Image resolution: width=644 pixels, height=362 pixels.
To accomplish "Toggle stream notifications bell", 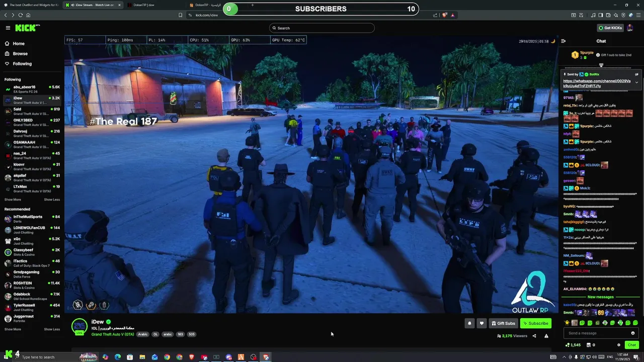I will [469, 323].
